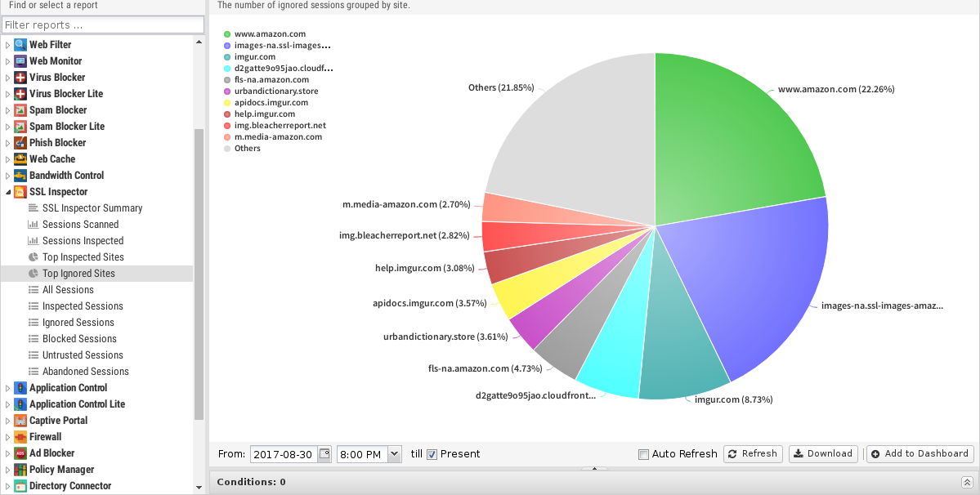Click the Spam Blocker icon
This screenshot has height=495, width=980.
click(20, 110)
